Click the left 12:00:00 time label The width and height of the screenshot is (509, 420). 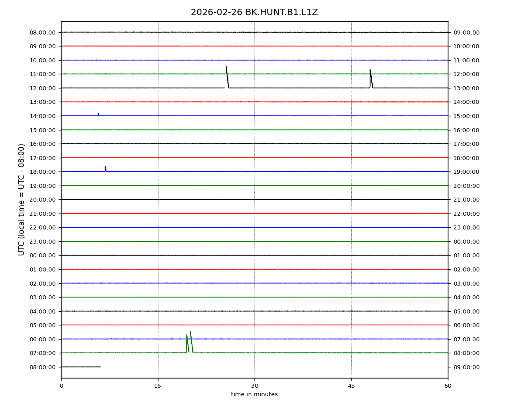click(x=42, y=88)
